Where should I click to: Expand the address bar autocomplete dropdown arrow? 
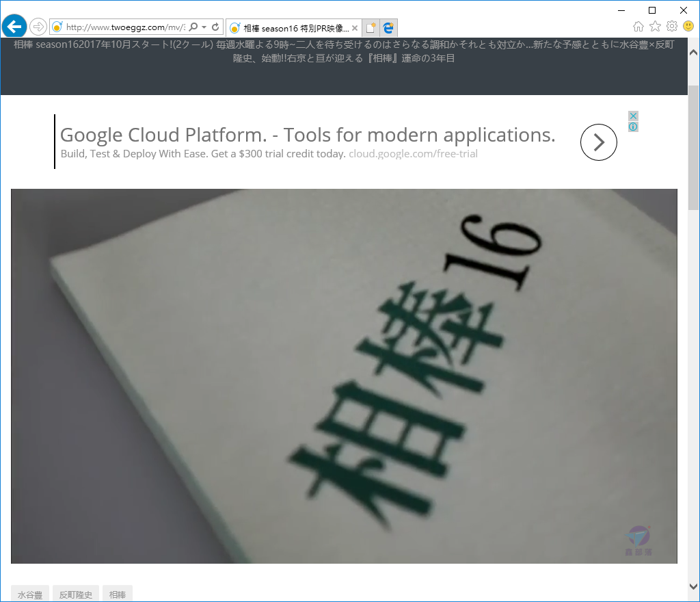click(204, 27)
